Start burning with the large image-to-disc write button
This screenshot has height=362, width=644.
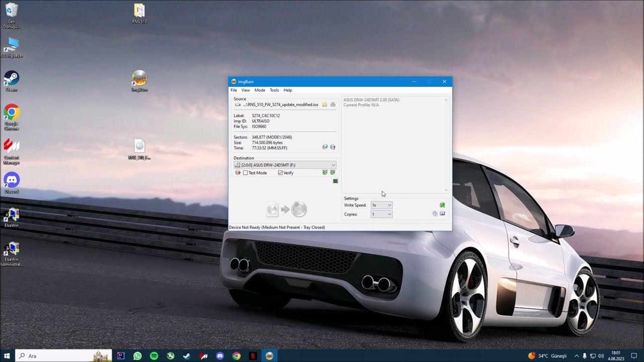click(287, 209)
